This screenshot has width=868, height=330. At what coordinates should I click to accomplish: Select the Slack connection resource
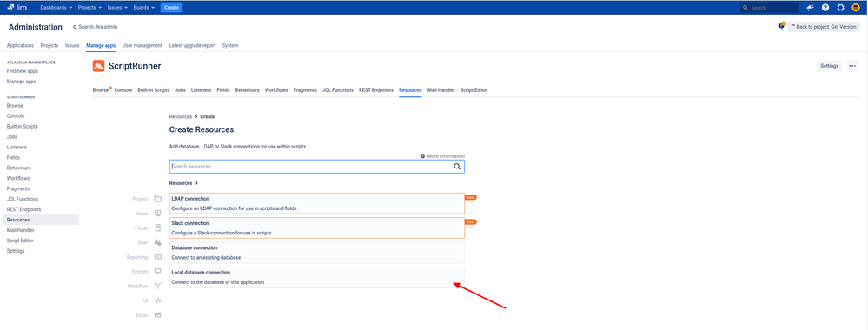316,228
